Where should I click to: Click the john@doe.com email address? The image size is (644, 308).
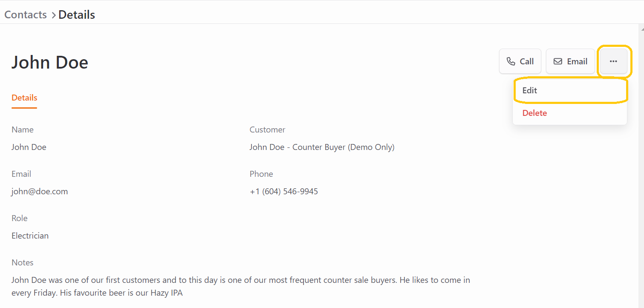[x=40, y=191]
